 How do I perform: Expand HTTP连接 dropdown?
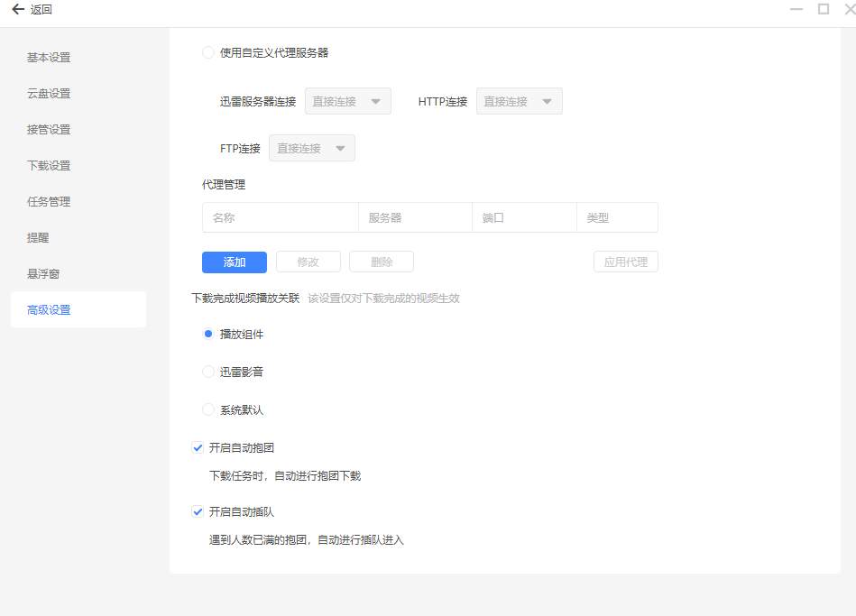(x=519, y=101)
